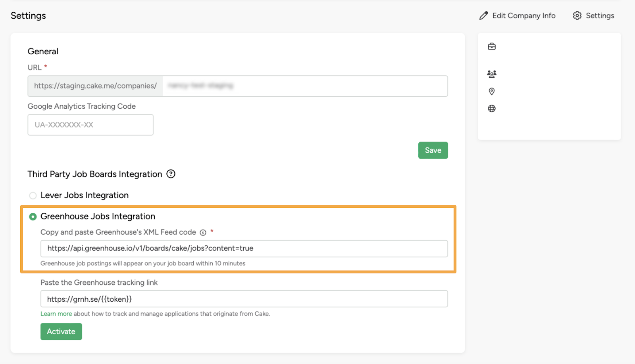The width and height of the screenshot is (635, 364).
Task: Select the Greenhouse Jobs Integration radio button
Action: click(x=33, y=216)
